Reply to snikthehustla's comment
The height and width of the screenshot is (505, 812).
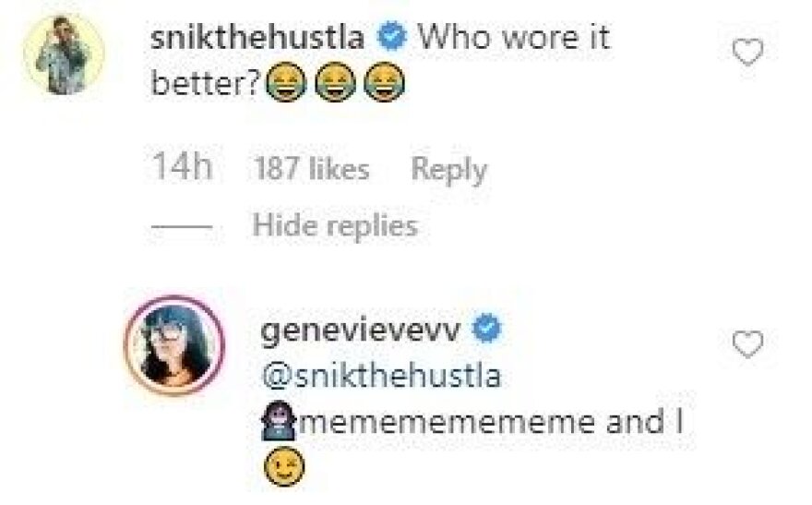click(x=448, y=169)
